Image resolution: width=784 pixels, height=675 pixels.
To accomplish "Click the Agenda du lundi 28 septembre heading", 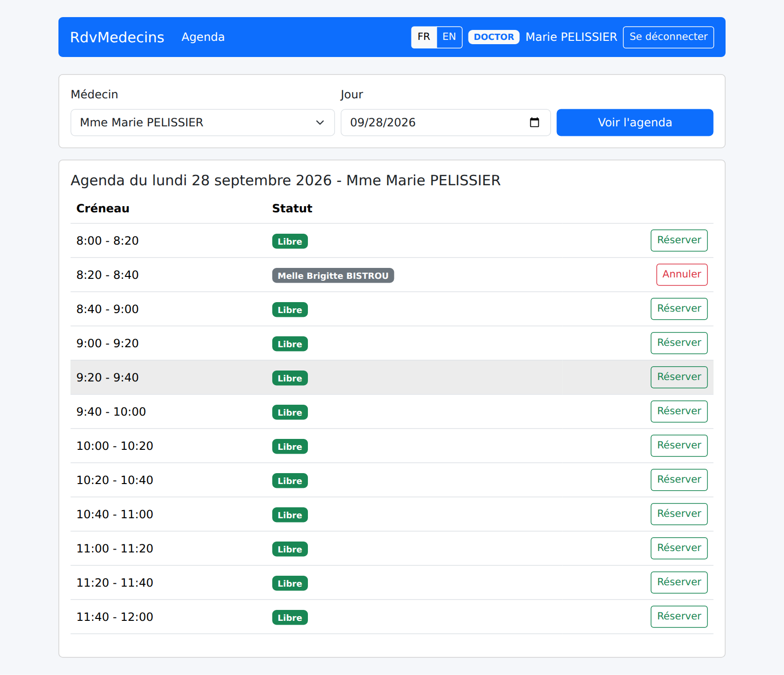I will click(x=286, y=181).
